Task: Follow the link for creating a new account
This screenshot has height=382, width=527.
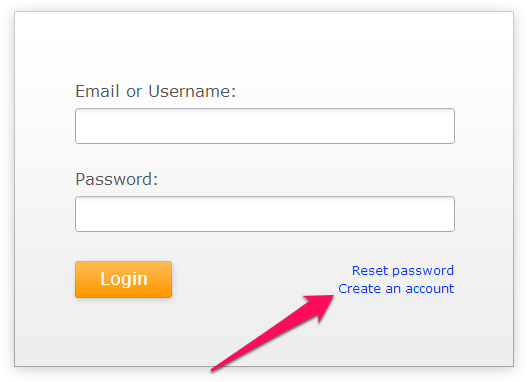Action: (396, 288)
